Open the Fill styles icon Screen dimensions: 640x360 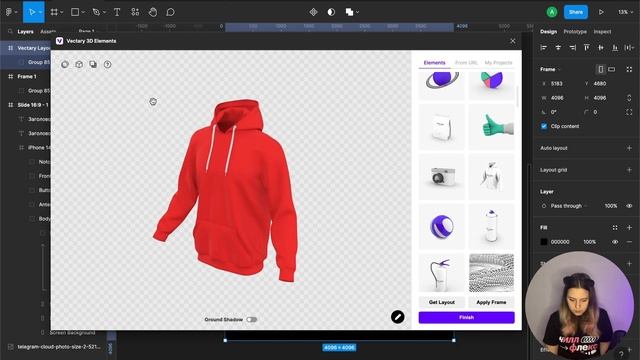click(x=615, y=228)
